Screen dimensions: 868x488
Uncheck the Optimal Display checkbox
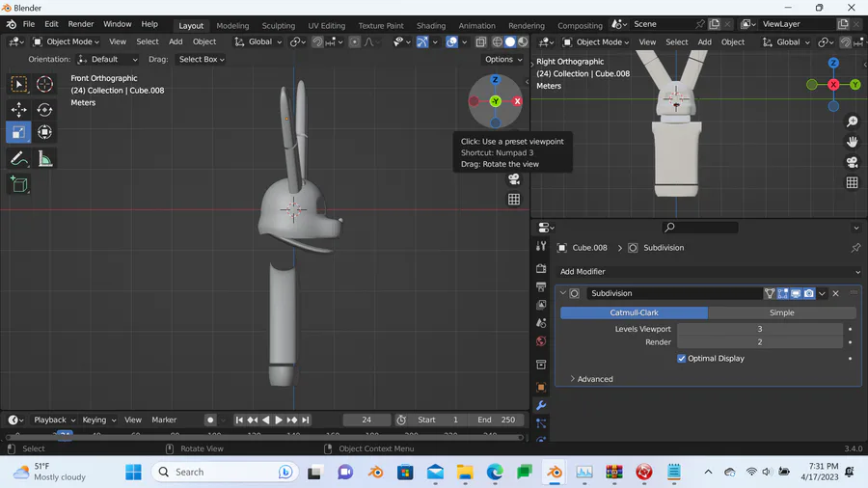point(682,359)
